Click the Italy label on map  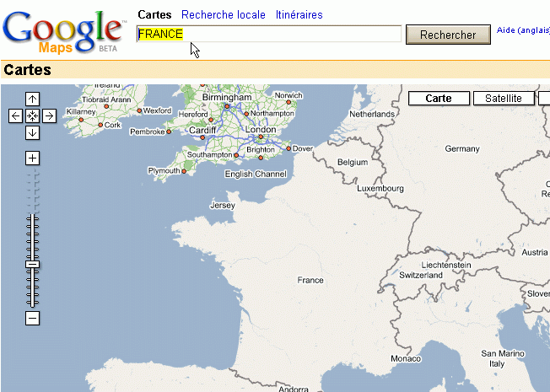497,363
